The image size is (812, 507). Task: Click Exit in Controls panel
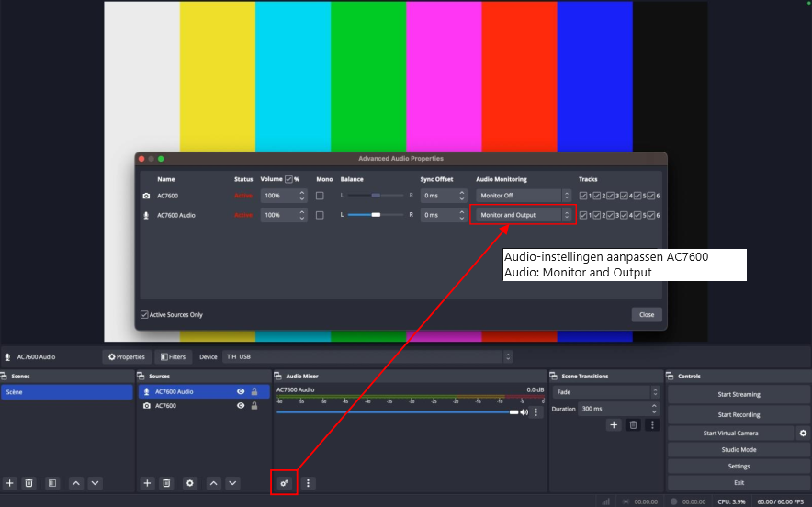(739, 482)
